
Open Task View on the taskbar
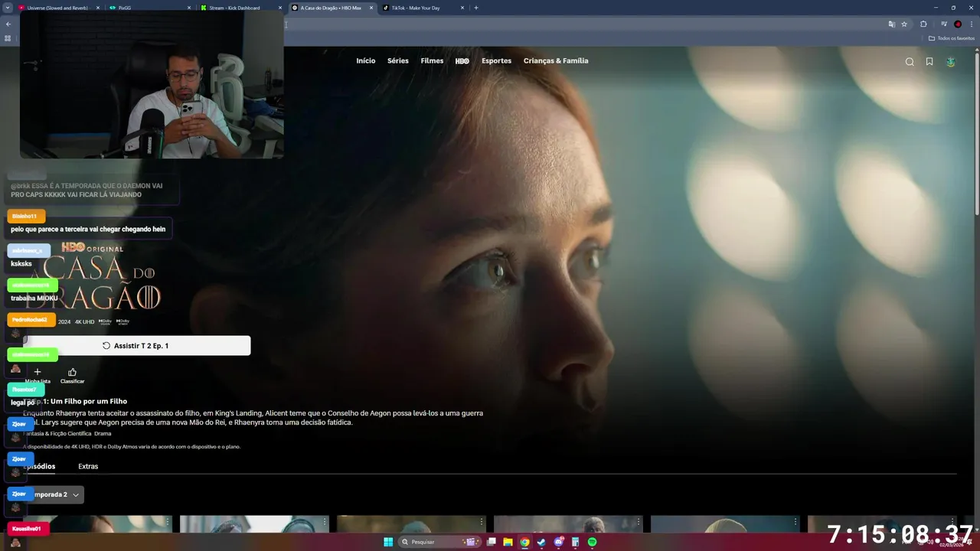coord(491,542)
